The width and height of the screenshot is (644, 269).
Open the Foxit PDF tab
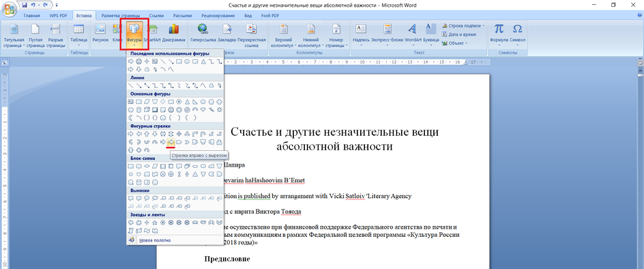point(270,16)
